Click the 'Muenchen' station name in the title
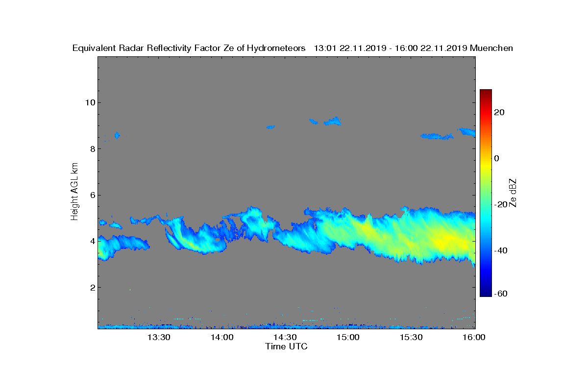This screenshot has height=392, width=588. tap(491, 48)
